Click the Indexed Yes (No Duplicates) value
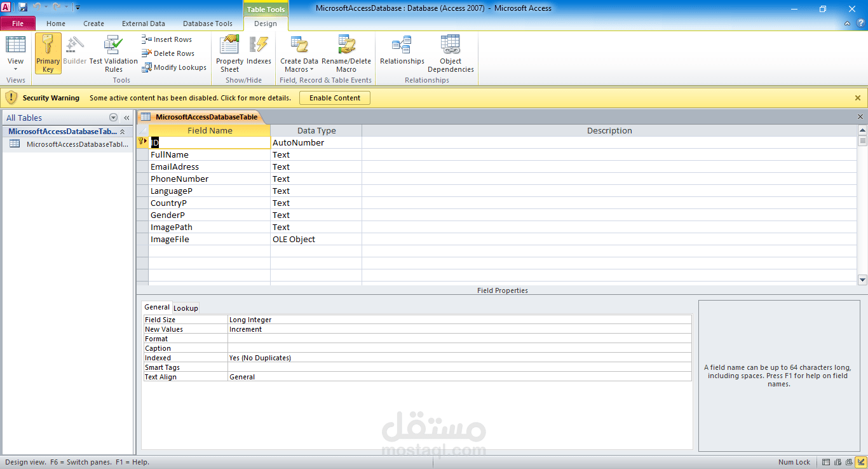Viewport: 868px width, 469px height. [459, 358]
